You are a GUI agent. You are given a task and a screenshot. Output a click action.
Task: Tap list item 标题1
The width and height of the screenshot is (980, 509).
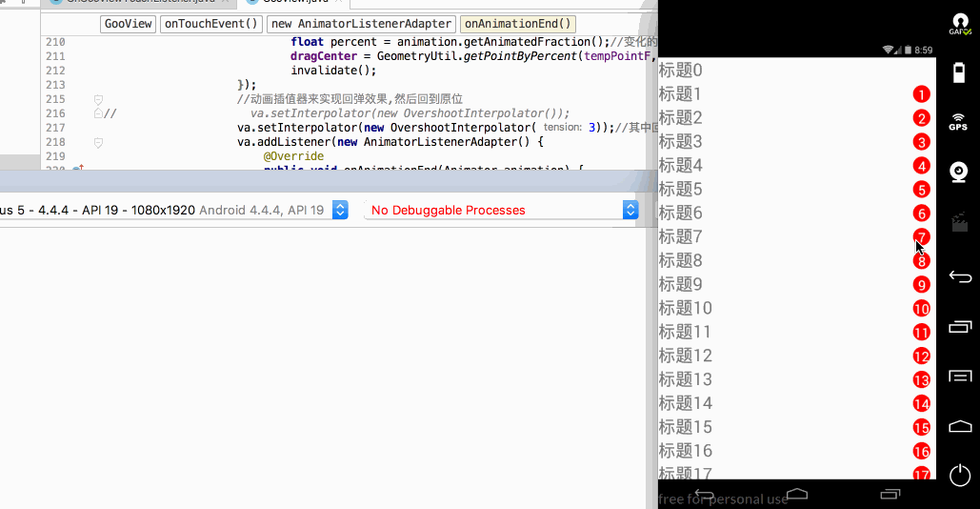click(680, 93)
